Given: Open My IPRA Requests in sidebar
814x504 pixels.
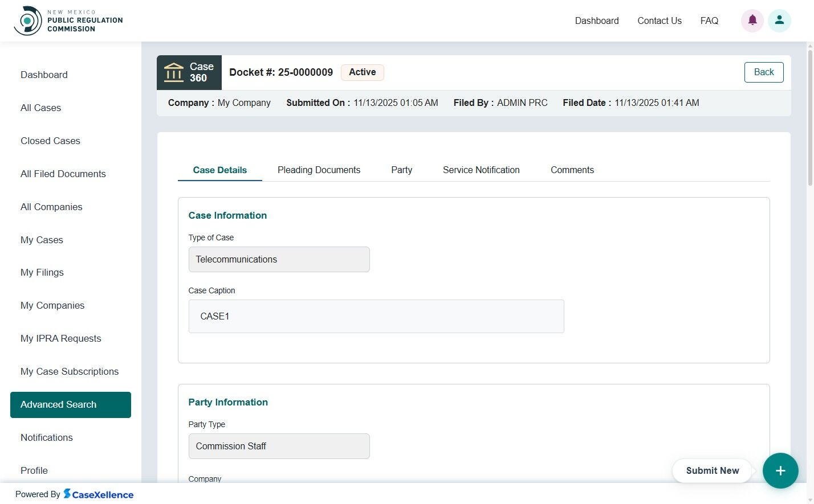Looking at the screenshot, I should click(x=61, y=338).
